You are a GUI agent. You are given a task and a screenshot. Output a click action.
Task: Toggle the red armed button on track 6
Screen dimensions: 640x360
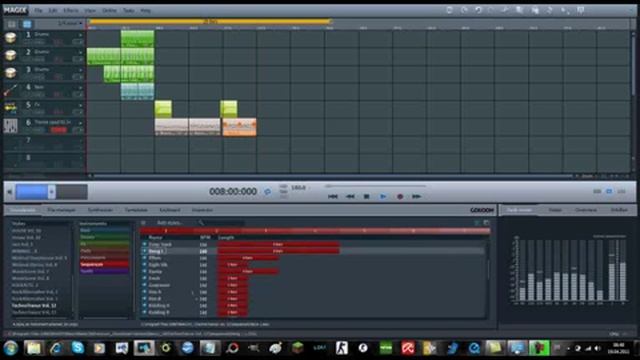tap(58, 130)
